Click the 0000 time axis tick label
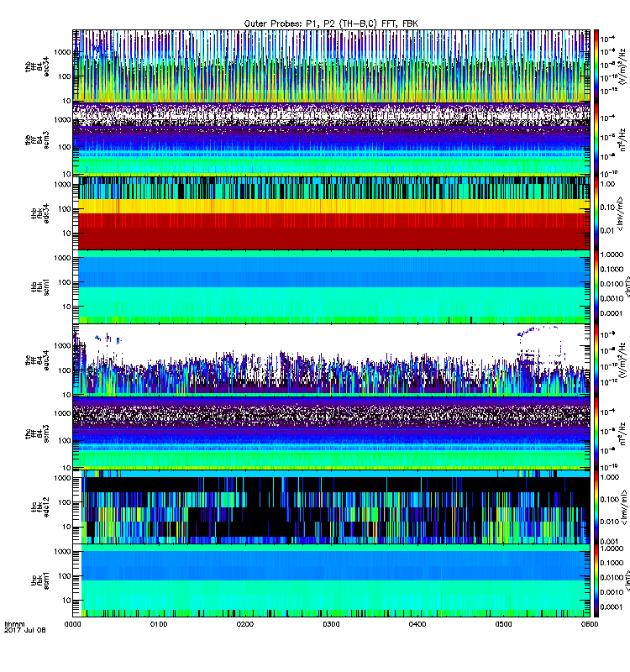 72,624
